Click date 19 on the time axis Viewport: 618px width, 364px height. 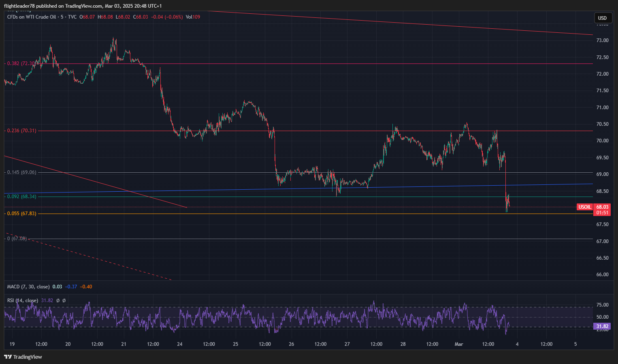click(x=12, y=344)
